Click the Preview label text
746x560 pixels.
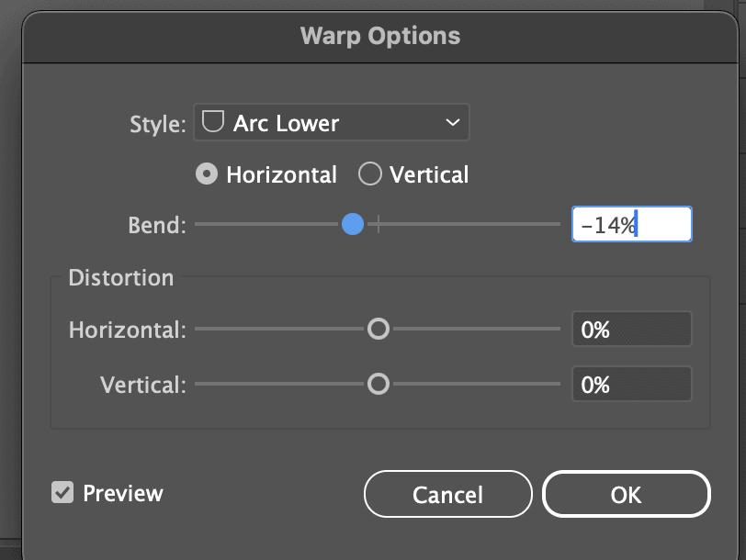[x=123, y=493]
